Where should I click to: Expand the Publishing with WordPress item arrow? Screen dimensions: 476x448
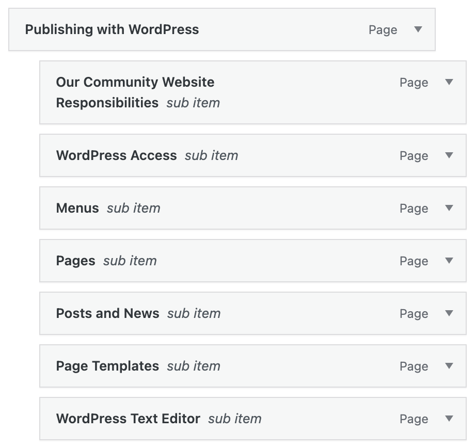coord(418,29)
